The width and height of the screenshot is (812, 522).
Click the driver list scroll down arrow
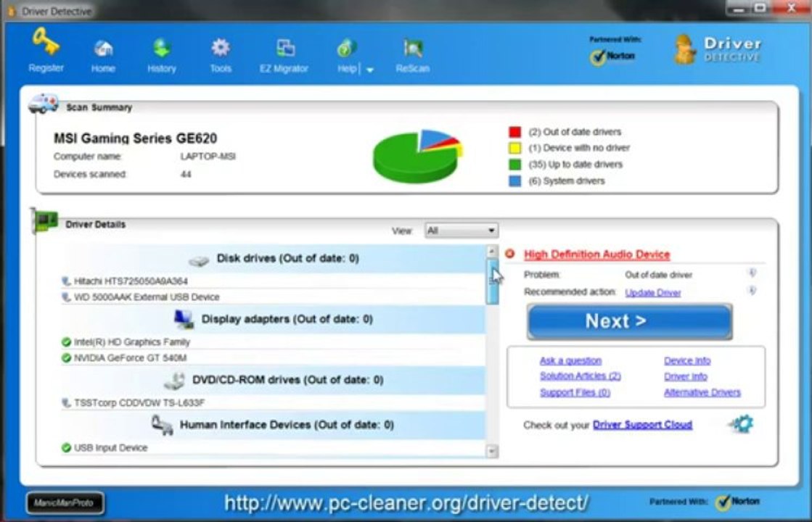pyautogui.click(x=492, y=452)
